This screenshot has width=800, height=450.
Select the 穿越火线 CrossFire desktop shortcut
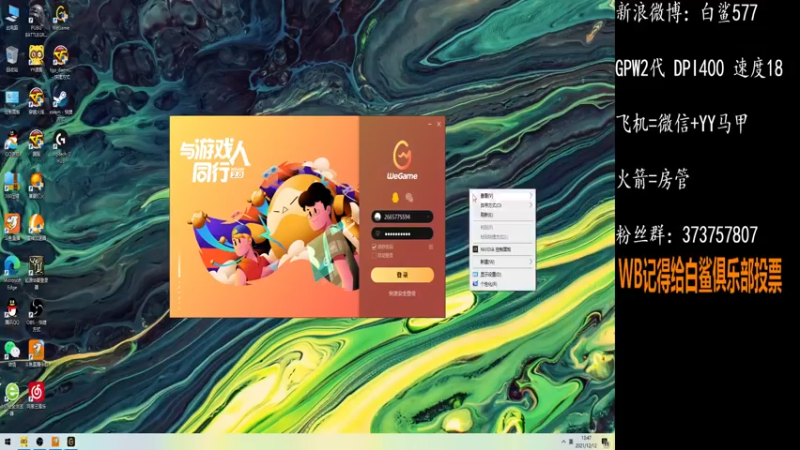36,99
